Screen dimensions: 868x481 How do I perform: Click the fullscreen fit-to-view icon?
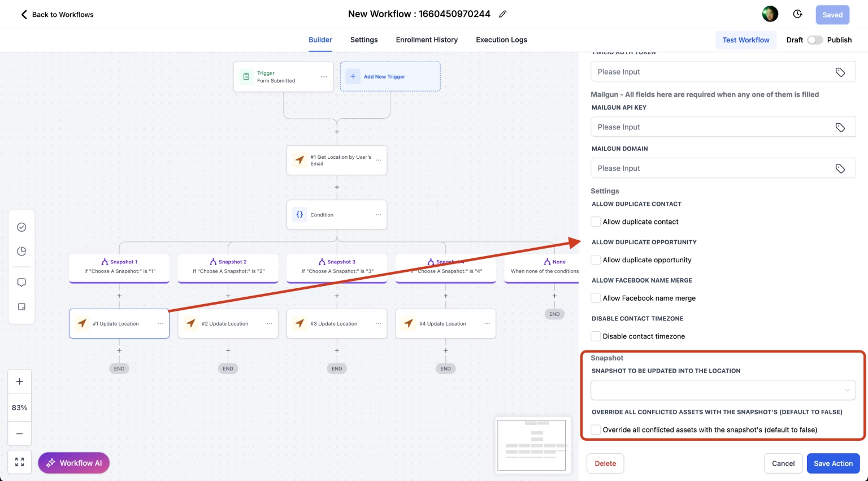click(x=20, y=462)
